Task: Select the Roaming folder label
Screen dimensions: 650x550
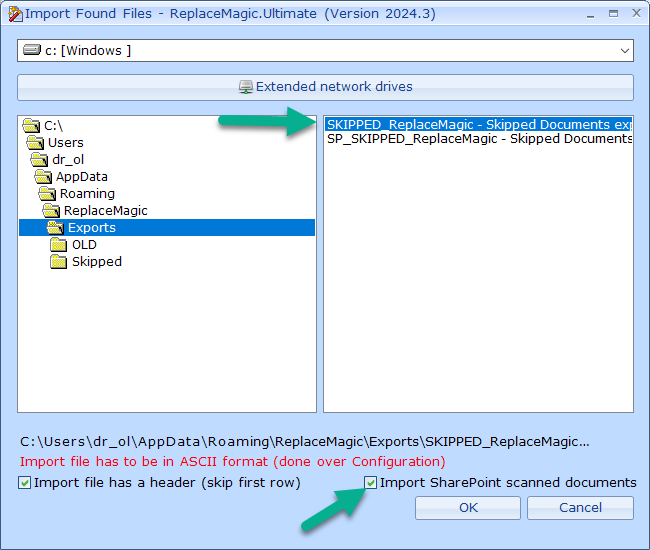Action: tap(87, 194)
